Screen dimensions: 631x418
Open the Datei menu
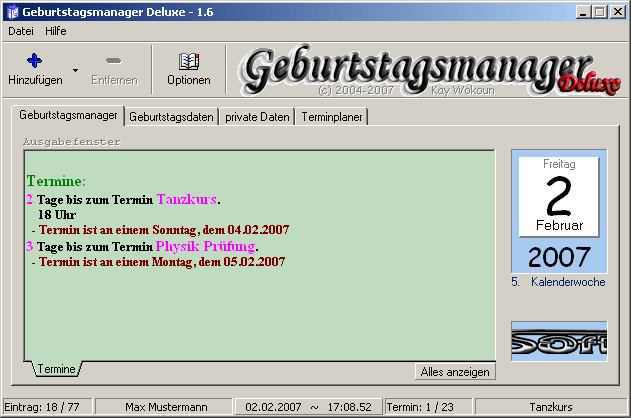pos(21,31)
